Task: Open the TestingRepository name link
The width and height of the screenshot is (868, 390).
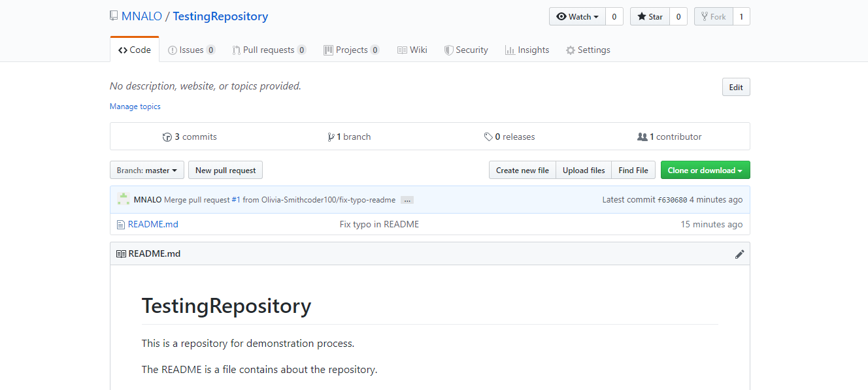Action: [220, 16]
